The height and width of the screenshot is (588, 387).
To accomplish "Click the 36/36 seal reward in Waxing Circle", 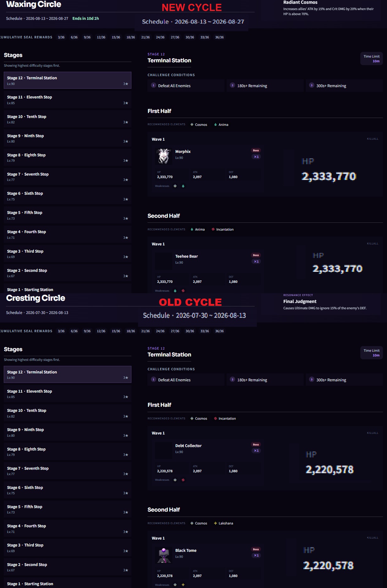I will click(219, 37).
